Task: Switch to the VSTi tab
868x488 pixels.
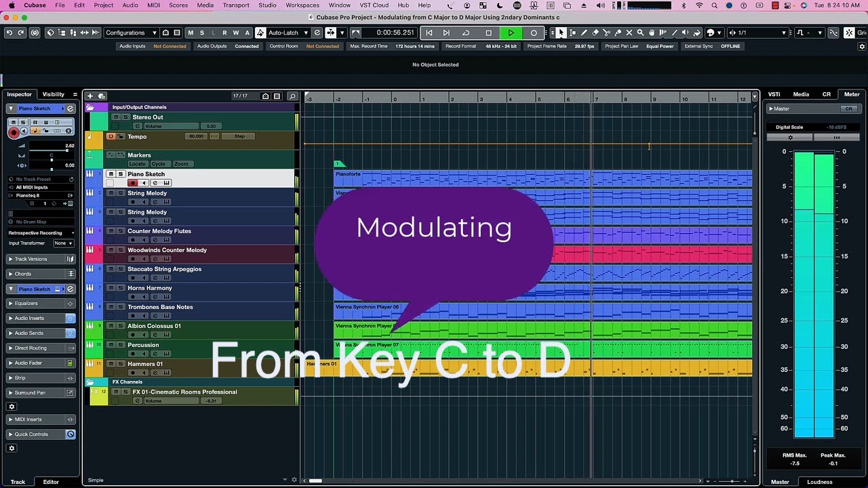Action: tap(774, 94)
